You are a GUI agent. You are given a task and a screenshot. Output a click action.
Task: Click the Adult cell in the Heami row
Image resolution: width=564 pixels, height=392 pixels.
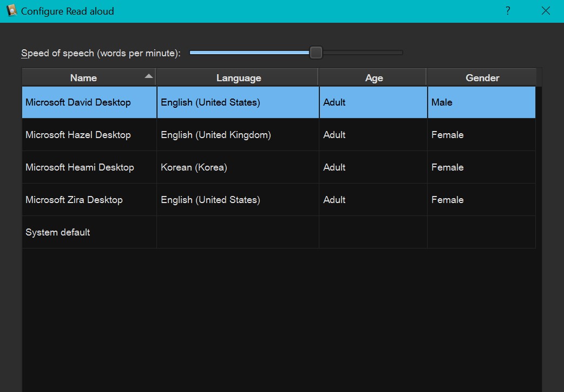[x=373, y=167]
